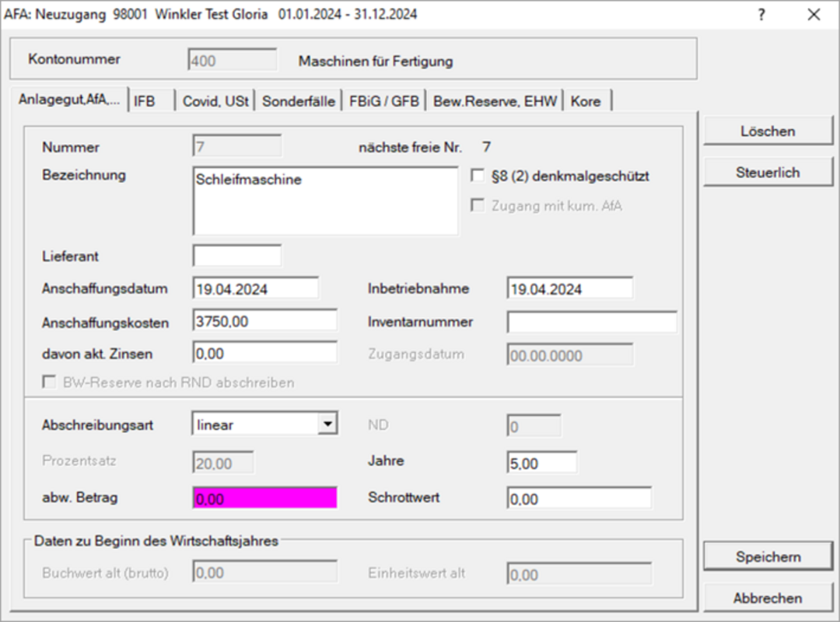Switch to the IFB tab
The width and height of the screenshot is (840, 622).
click(150, 101)
